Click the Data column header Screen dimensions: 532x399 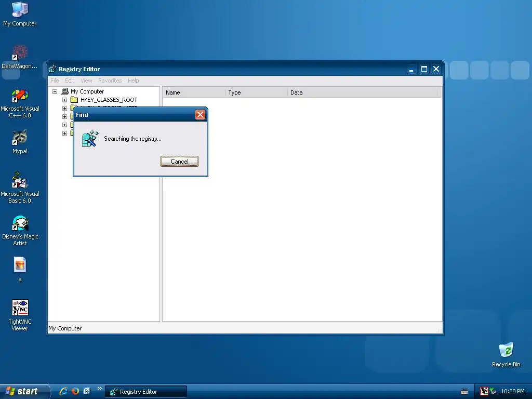362,92
